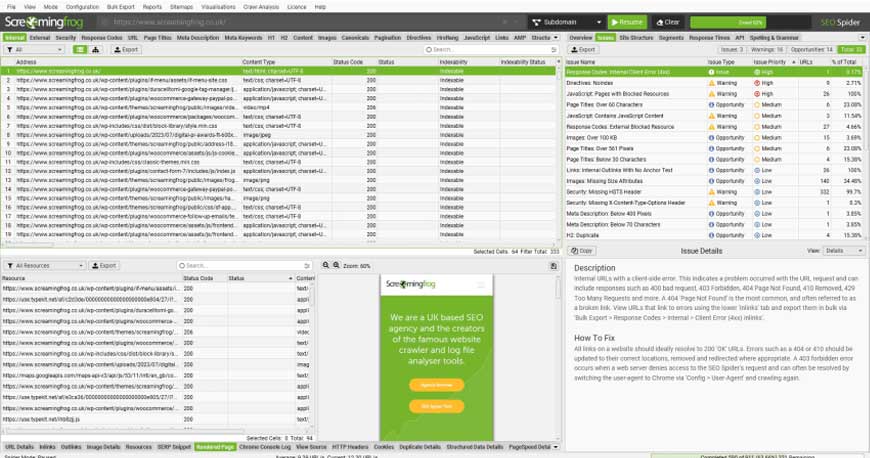The width and height of the screenshot is (870, 458).
Task: Select H2: Duplicate issue row
Action: (715, 235)
